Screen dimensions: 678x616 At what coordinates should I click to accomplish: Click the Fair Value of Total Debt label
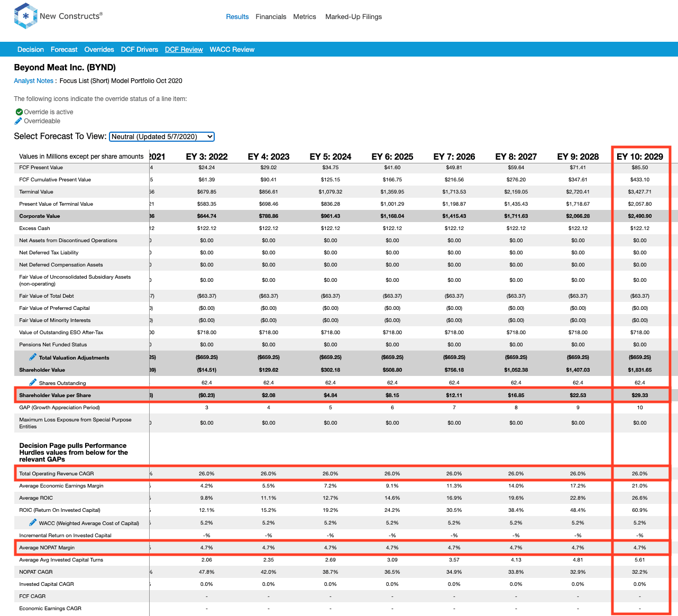[x=47, y=296]
